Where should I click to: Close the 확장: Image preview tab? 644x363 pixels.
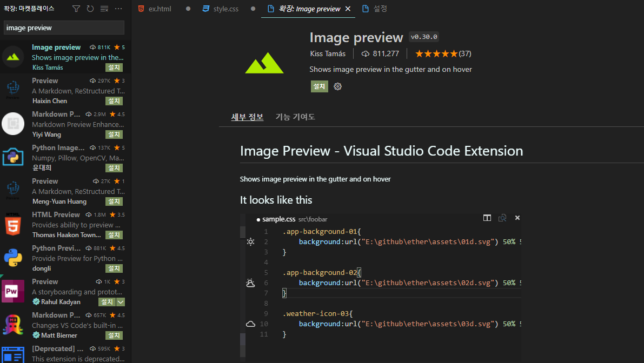[x=348, y=9]
